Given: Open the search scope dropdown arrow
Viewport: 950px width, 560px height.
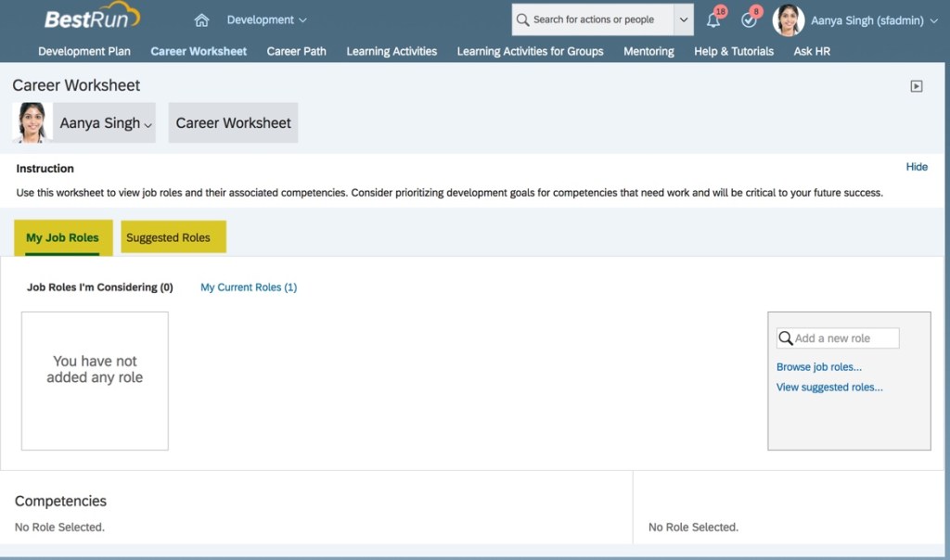Looking at the screenshot, I should pos(684,19).
